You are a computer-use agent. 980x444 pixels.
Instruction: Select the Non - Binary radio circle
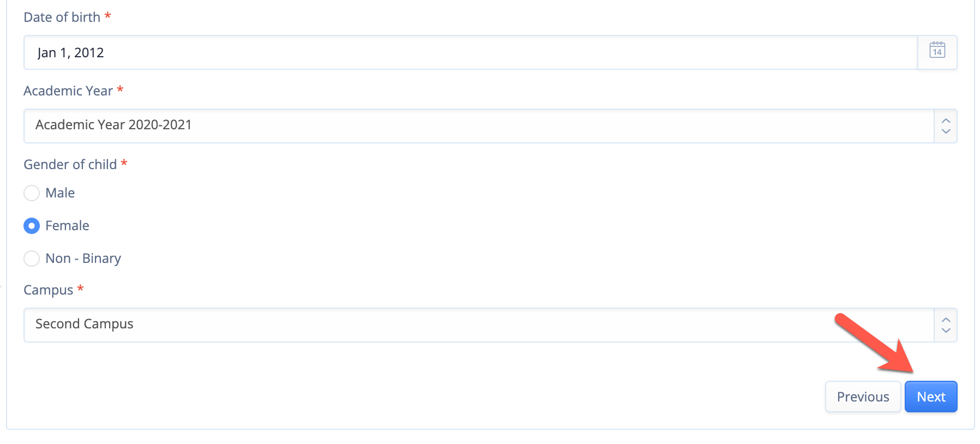point(32,259)
